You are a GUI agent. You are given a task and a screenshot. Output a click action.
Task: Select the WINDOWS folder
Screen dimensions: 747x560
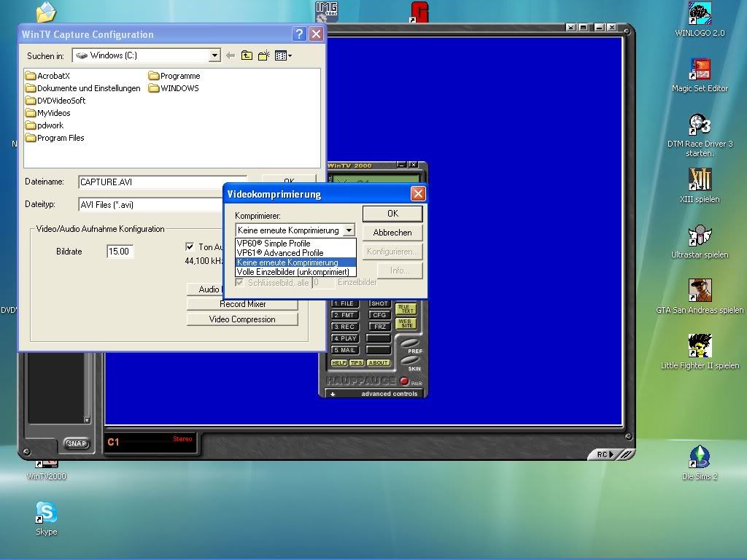[x=174, y=88]
